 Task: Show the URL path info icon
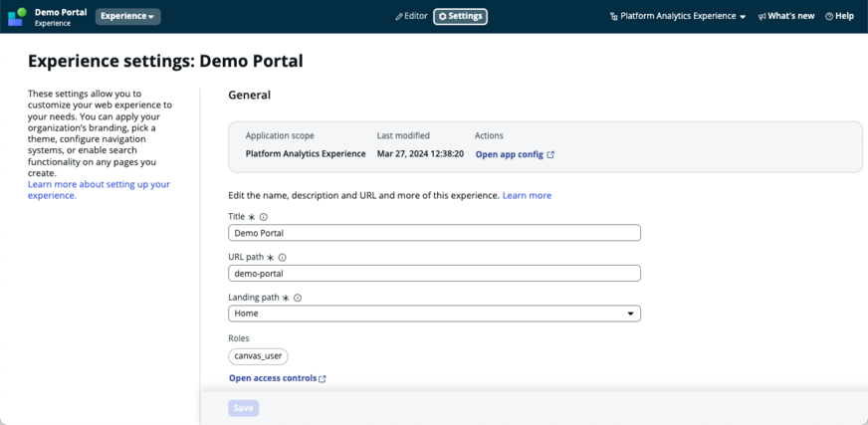click(283, 258)
